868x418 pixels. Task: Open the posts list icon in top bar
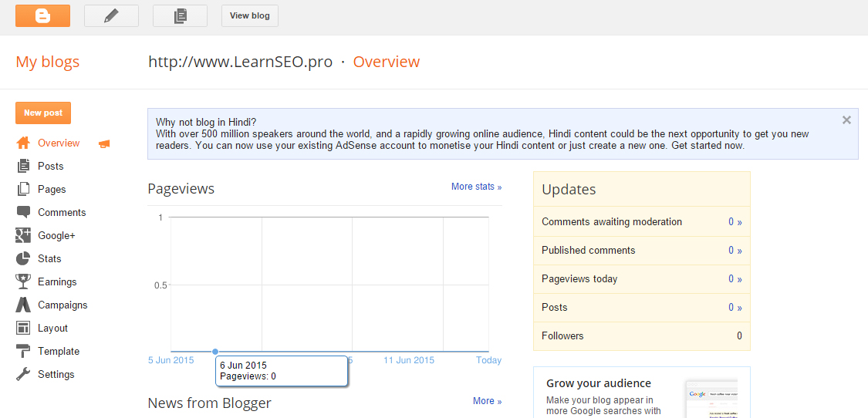coord(180,15)
